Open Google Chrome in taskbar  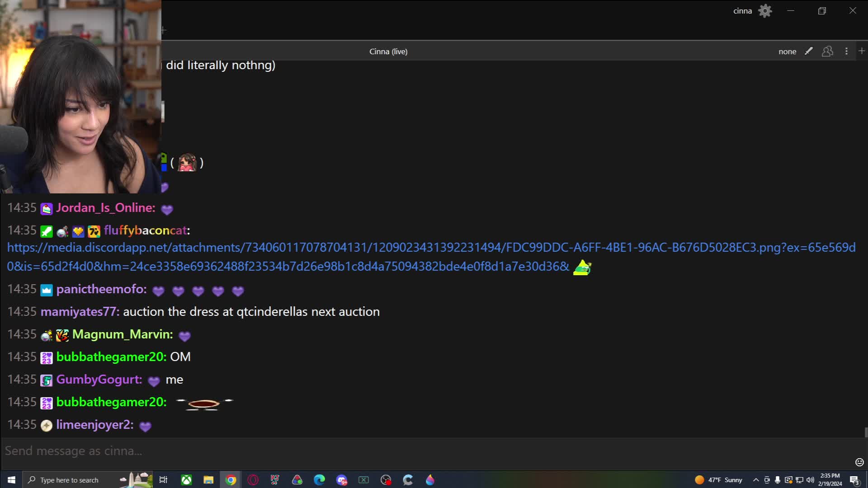(x=231, y=480)
